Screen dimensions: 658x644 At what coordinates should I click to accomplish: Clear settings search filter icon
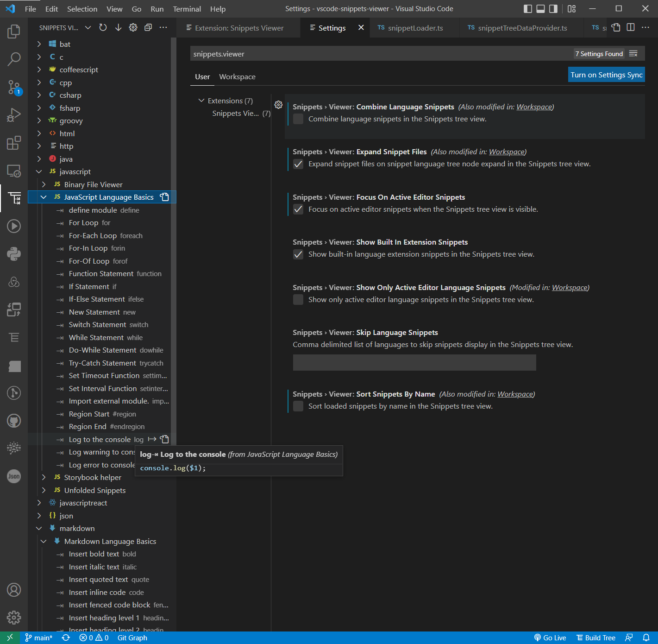tap(633, 54)
